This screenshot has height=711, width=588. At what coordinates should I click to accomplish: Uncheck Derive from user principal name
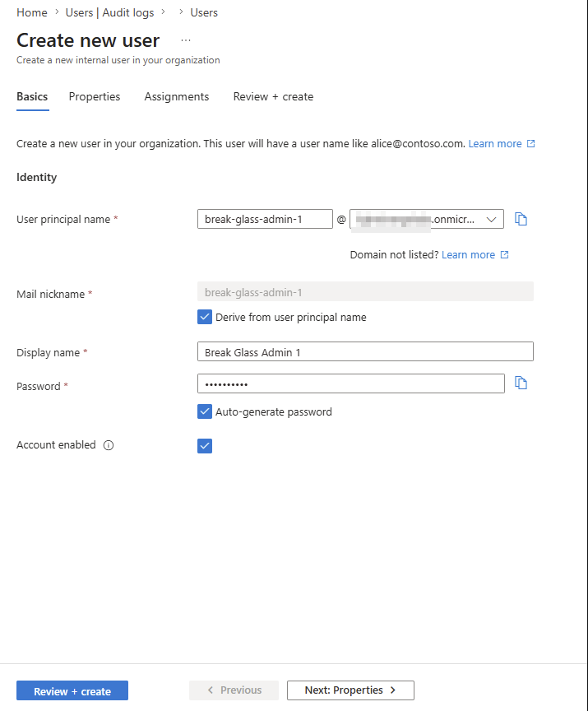[x=205, y=317]
